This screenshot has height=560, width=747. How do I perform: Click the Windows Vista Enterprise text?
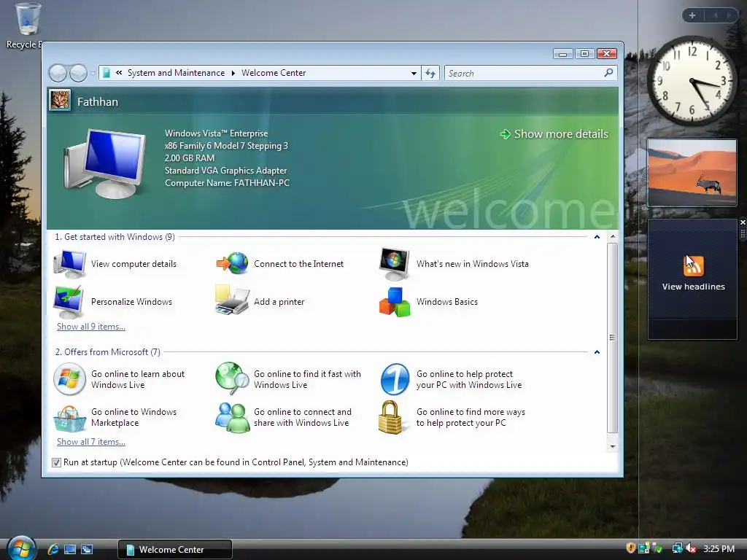pos(216,133)
